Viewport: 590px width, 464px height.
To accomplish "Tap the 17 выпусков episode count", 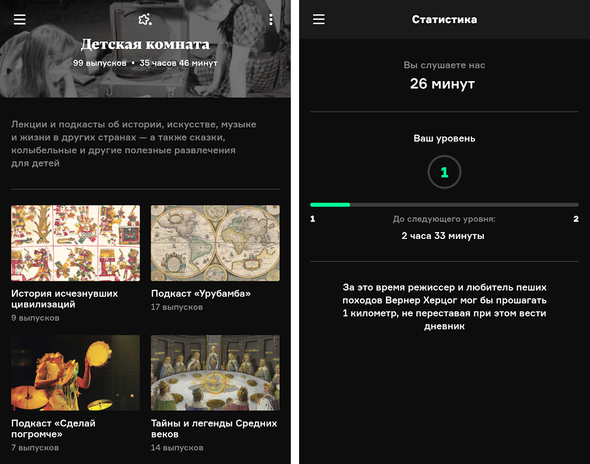I will click(177, 307).
